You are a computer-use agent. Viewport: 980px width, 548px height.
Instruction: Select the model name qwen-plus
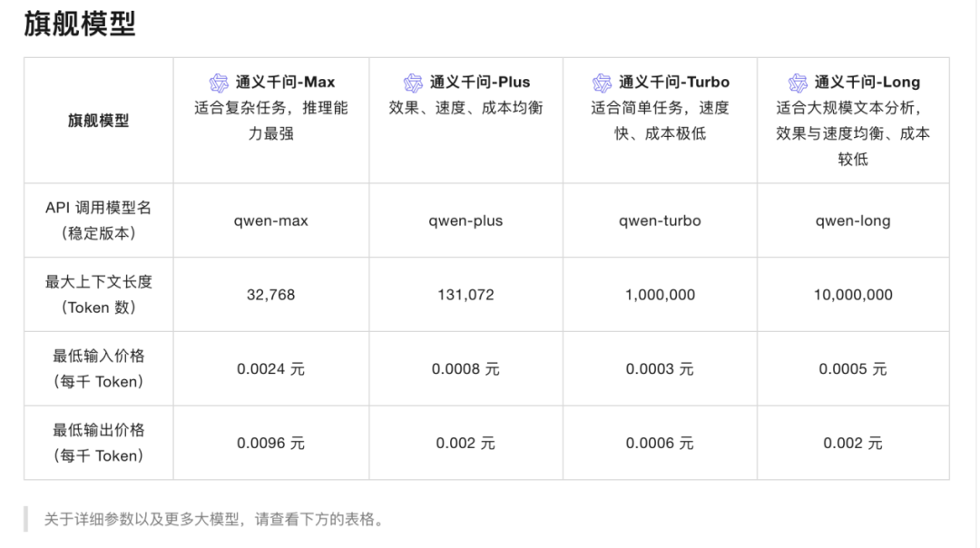pyautogui.click(x=465, y=220)
